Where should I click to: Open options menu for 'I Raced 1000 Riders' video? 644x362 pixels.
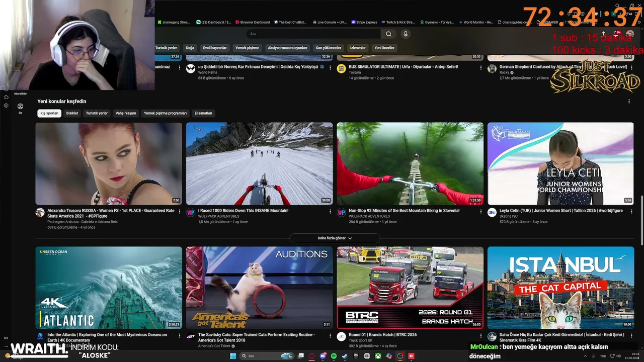330,211
